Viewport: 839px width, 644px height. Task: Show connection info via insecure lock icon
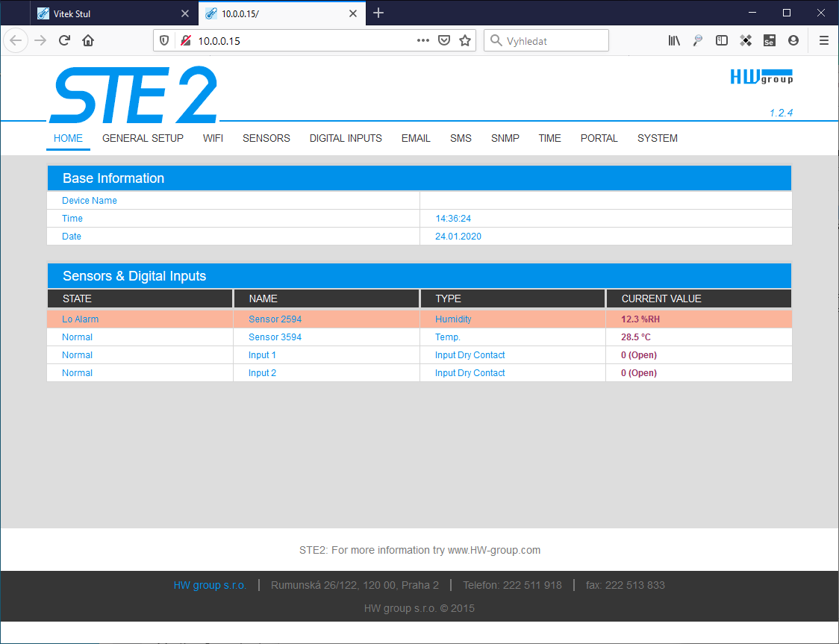186,40
